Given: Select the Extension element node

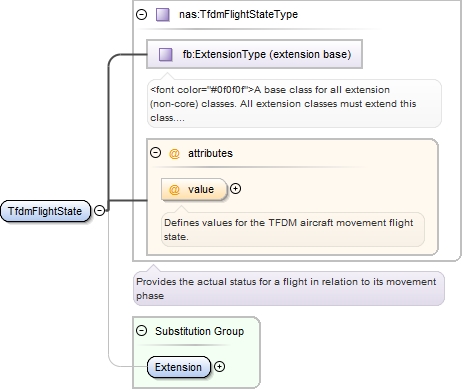Looking at the screenshot, I should pyautogui.click(x=179, y=367).
